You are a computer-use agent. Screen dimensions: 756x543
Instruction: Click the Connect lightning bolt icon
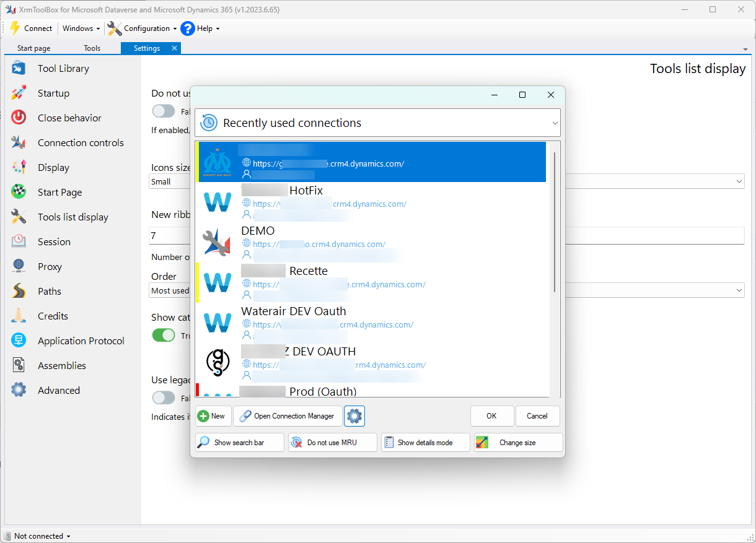15,28
